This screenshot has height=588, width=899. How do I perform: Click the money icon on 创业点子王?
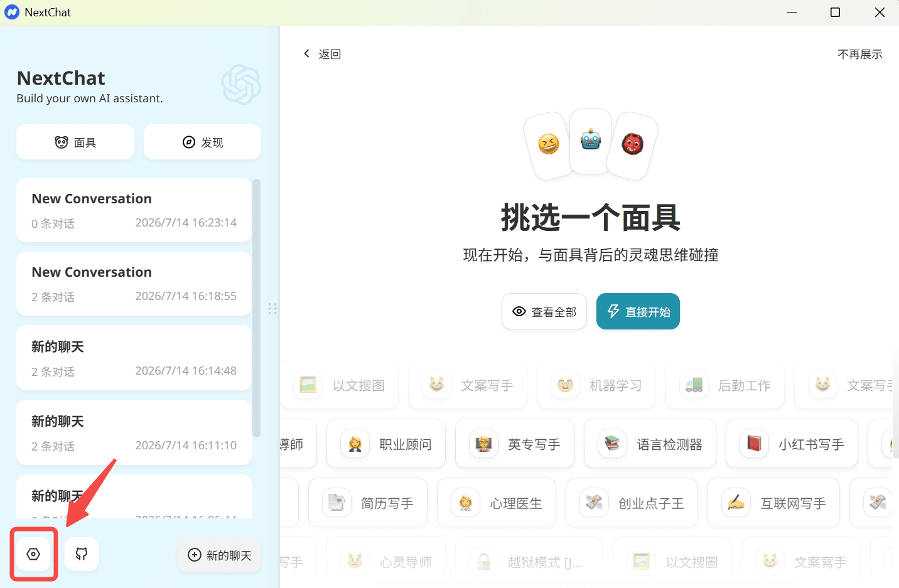[x=594, y=503]
